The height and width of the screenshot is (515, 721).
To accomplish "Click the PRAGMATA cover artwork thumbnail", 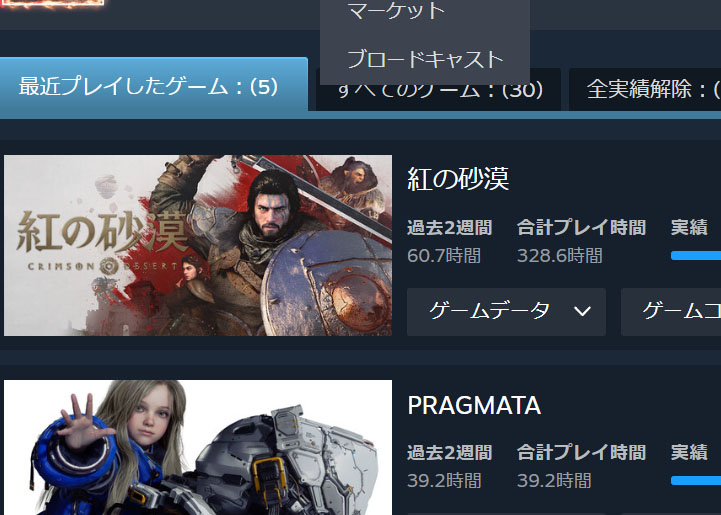I will pos(198,447).
